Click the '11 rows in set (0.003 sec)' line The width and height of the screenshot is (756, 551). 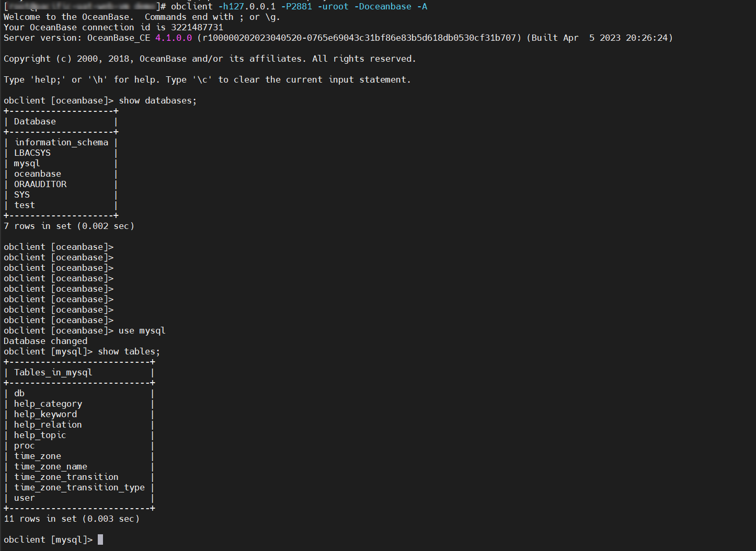(72, 519)
